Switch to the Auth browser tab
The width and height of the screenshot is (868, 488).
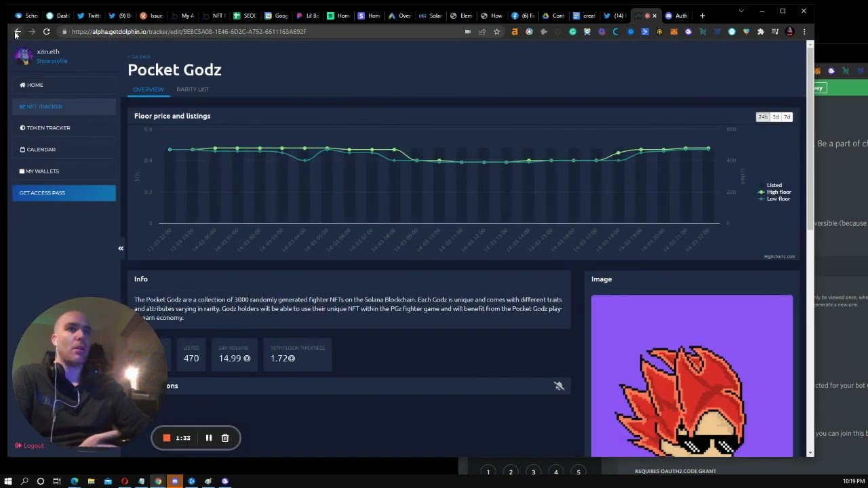click(676, 16)
